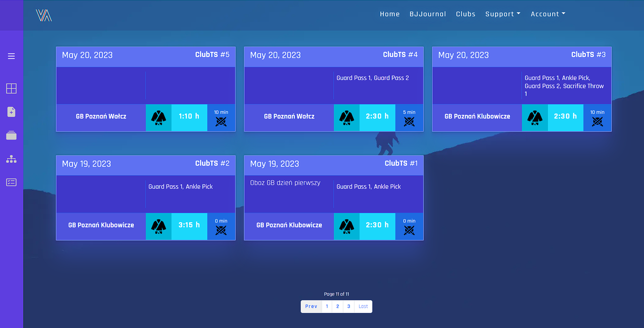
Task: Select GB Poznań Klubowicze on ClubTS #2 card
Action: pos(101,225)
